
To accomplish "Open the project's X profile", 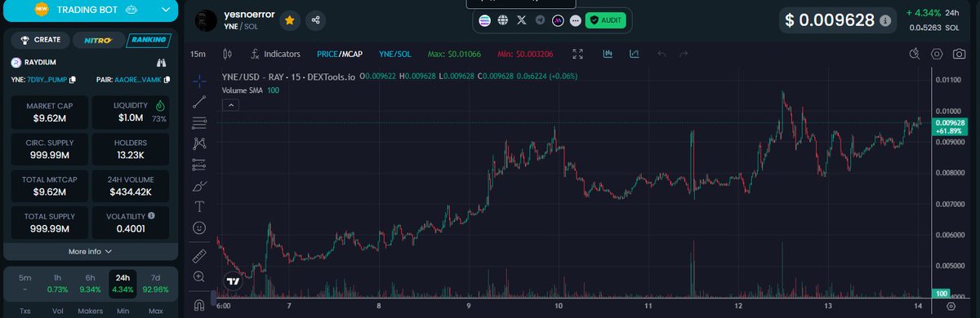I will 522,20.
